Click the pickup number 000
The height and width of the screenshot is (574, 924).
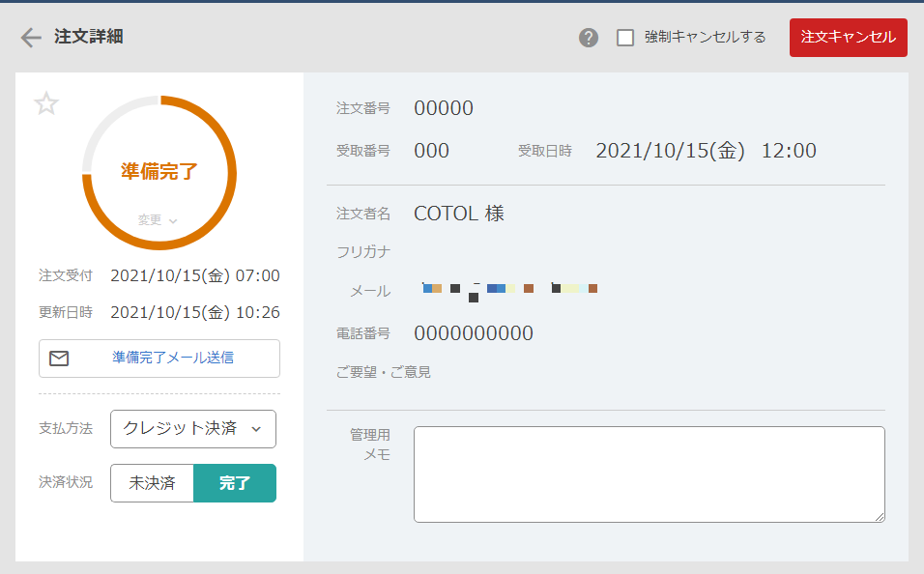coord(432,151)
